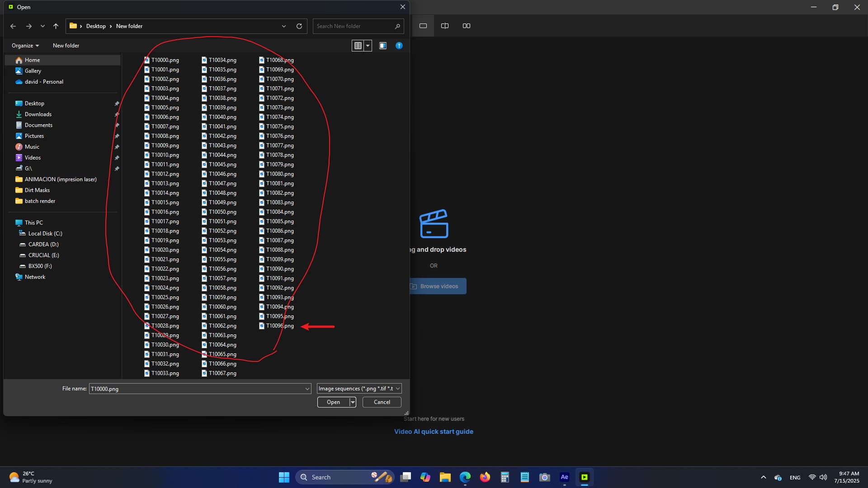Select side-by-side view layout icon

467,26
